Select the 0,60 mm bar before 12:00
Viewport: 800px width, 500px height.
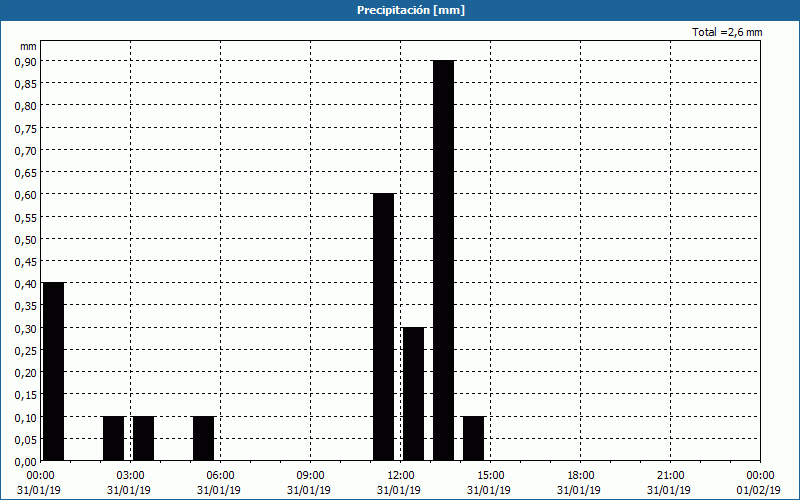pos(384,327)
